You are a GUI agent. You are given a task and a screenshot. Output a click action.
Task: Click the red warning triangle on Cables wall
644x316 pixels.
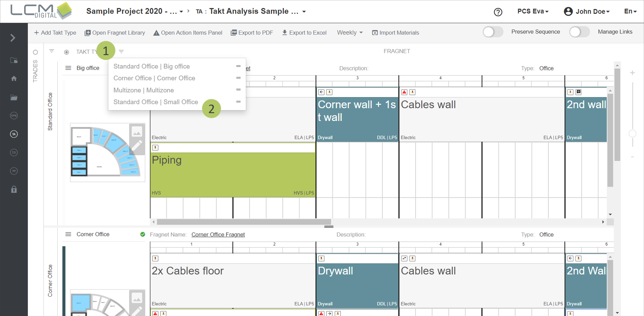pos(404,92)
